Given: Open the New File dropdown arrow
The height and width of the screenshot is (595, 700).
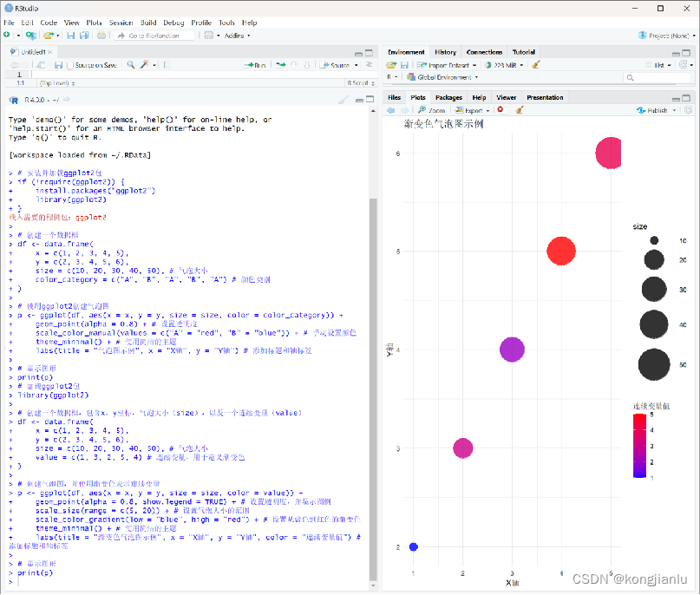Looking at the screenshot, I should pos(18,36).
